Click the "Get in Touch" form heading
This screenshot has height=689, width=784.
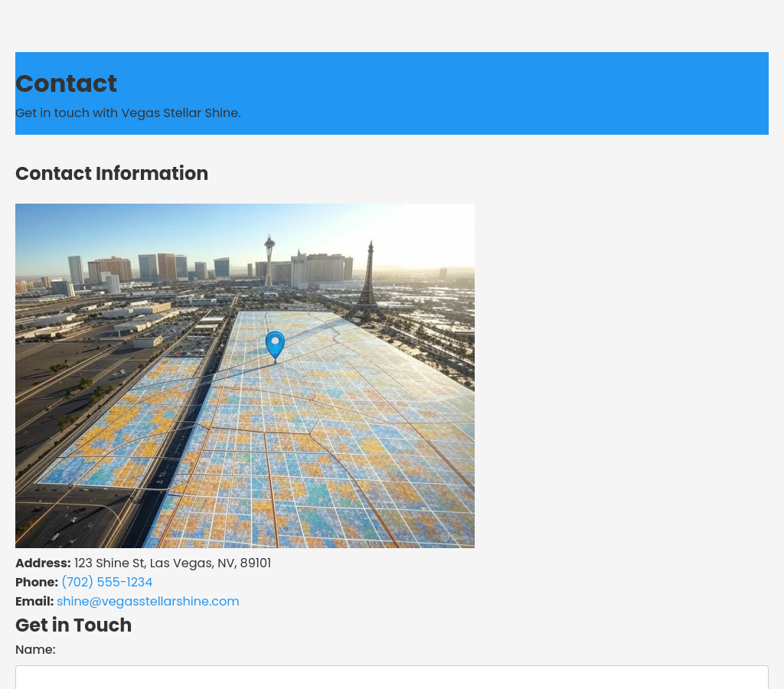tap(73, 625)
